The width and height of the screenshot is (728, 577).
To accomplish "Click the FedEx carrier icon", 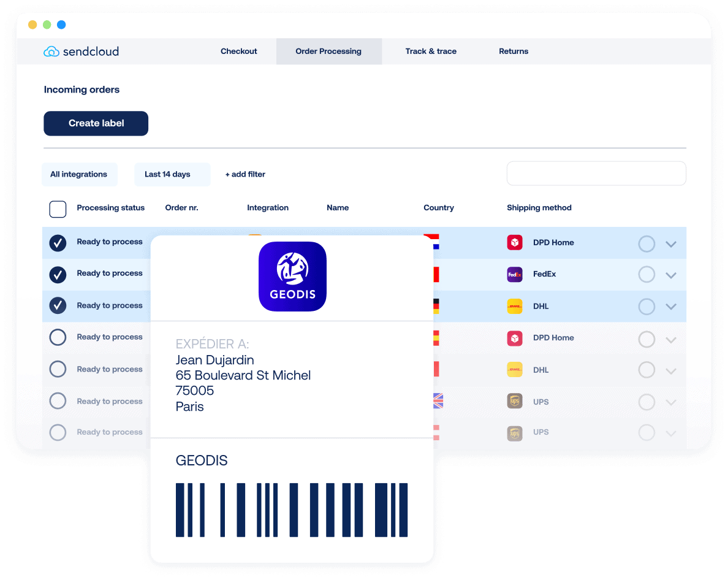I will 514,274.
